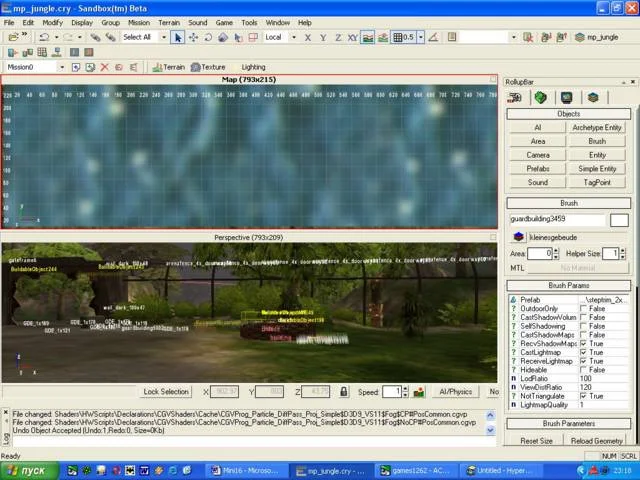The image size is (640, 480).
Task: Click the Reload Geometry button
Action: [x=596, y=441]
